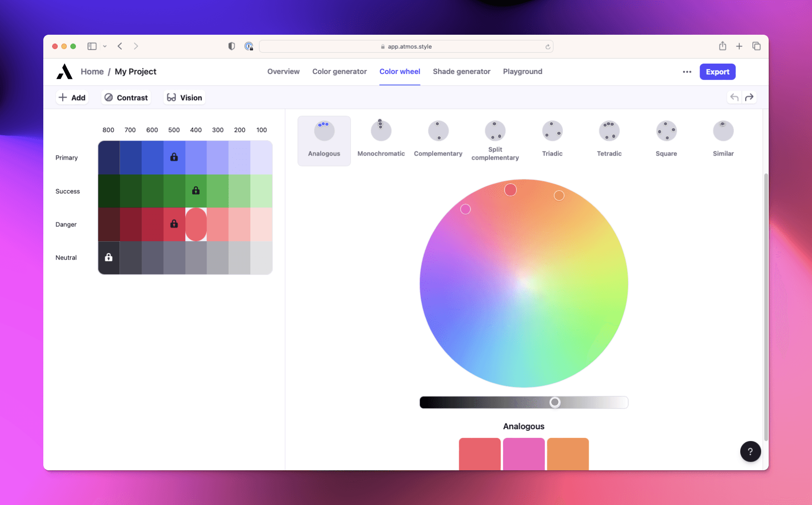Select the Complementary harmony icon
Image resolution: width=812 pixels, height=505 pixels.
tap(438, 130)
